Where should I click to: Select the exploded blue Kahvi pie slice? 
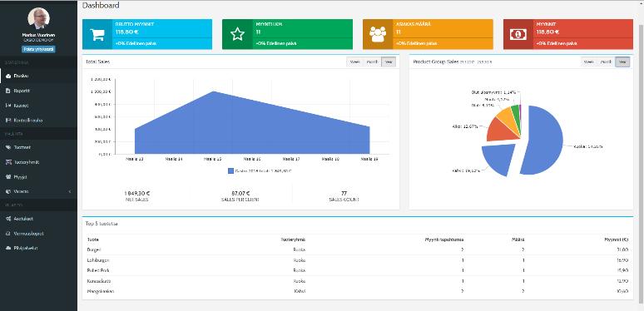coord(500,159)
